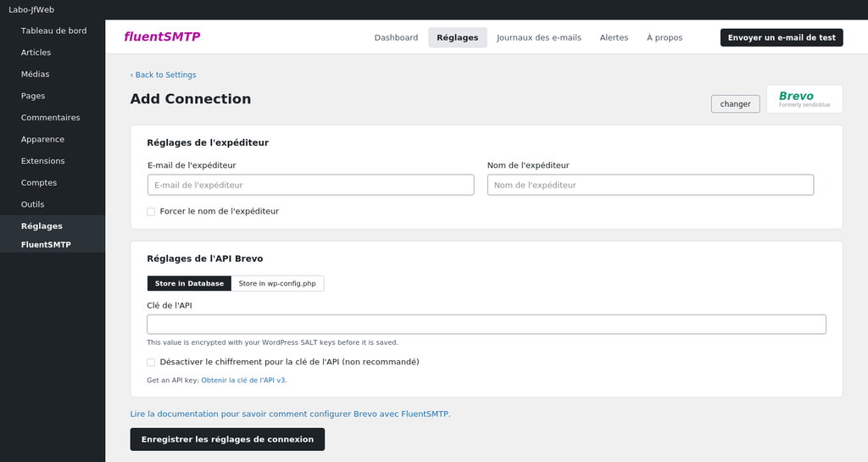
Task: Click the changer button
Action: pos(735,104)
